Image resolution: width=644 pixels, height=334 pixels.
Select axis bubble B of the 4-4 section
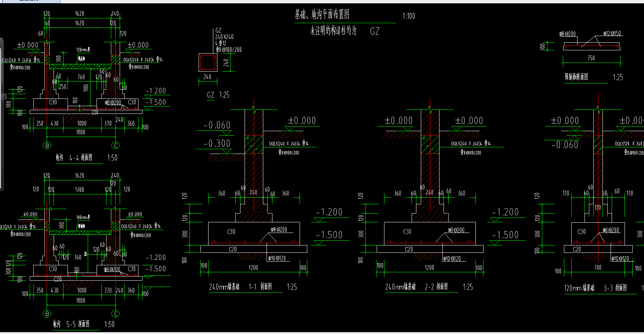[47, 146]
